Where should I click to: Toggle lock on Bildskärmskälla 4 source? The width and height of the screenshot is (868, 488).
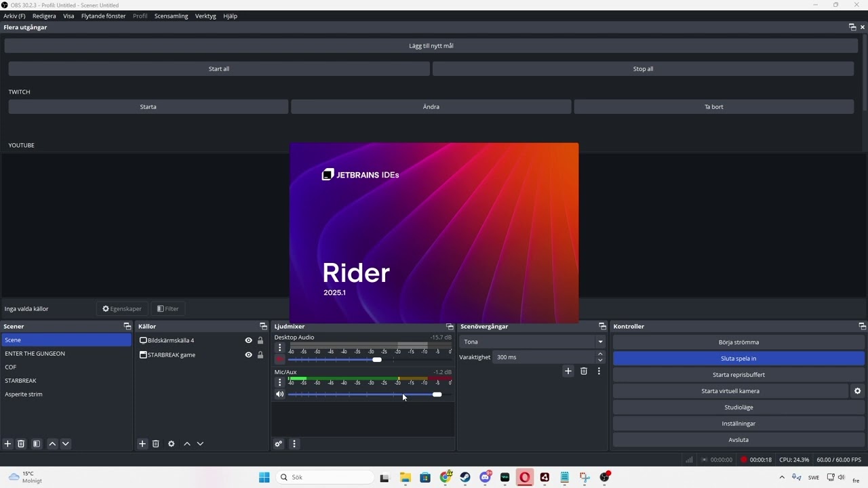click(x=260, y=340)
